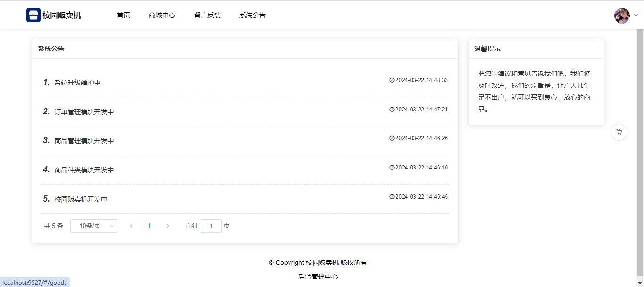Open 留言反馈 menu item

click(x=207, y=15)
